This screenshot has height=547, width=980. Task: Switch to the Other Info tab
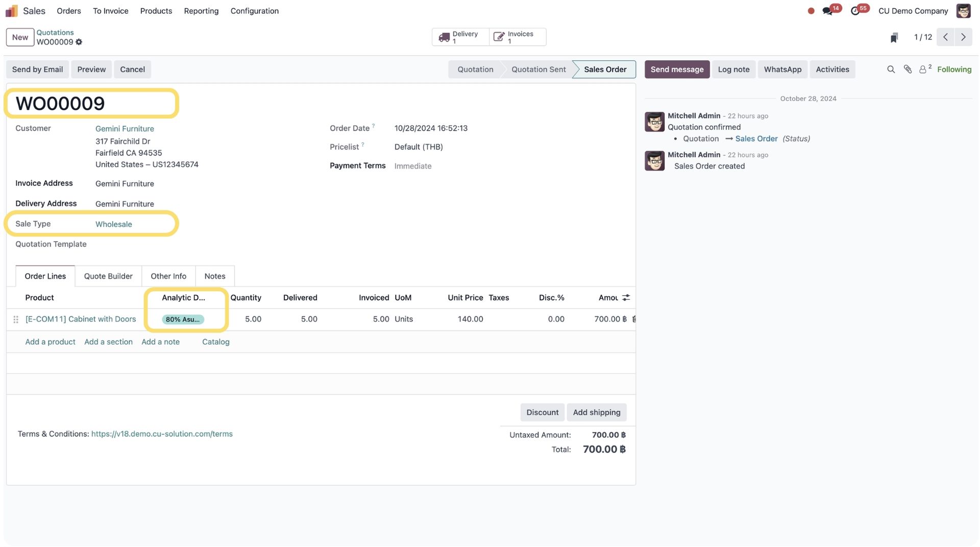tap(168, 276)
